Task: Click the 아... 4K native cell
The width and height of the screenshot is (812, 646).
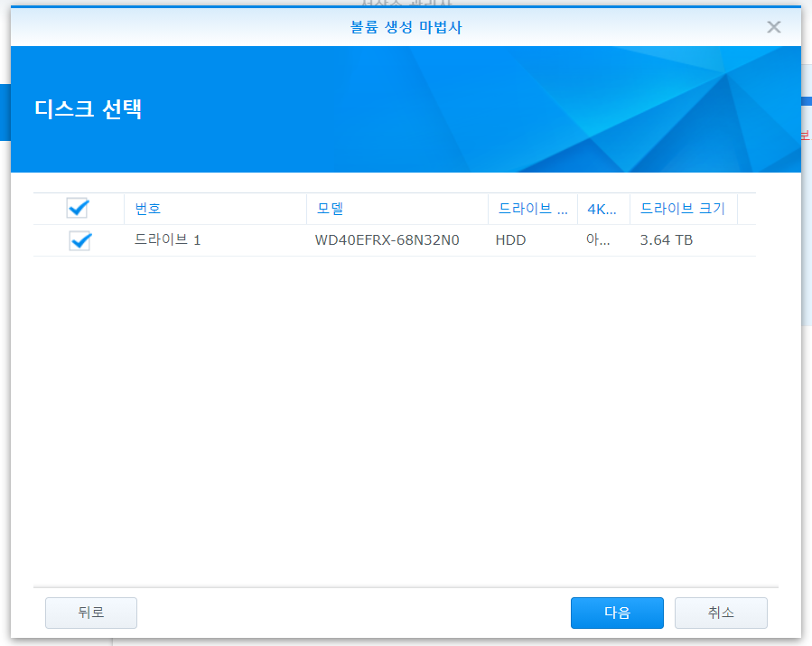Action: [x=598, y=239]
